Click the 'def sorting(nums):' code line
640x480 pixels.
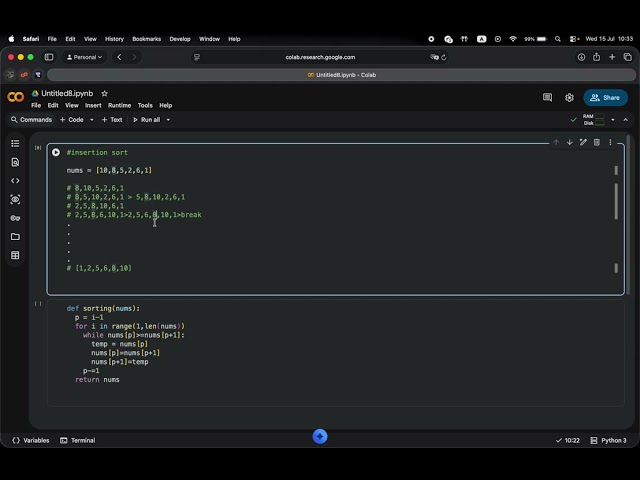tap(103, 309)
